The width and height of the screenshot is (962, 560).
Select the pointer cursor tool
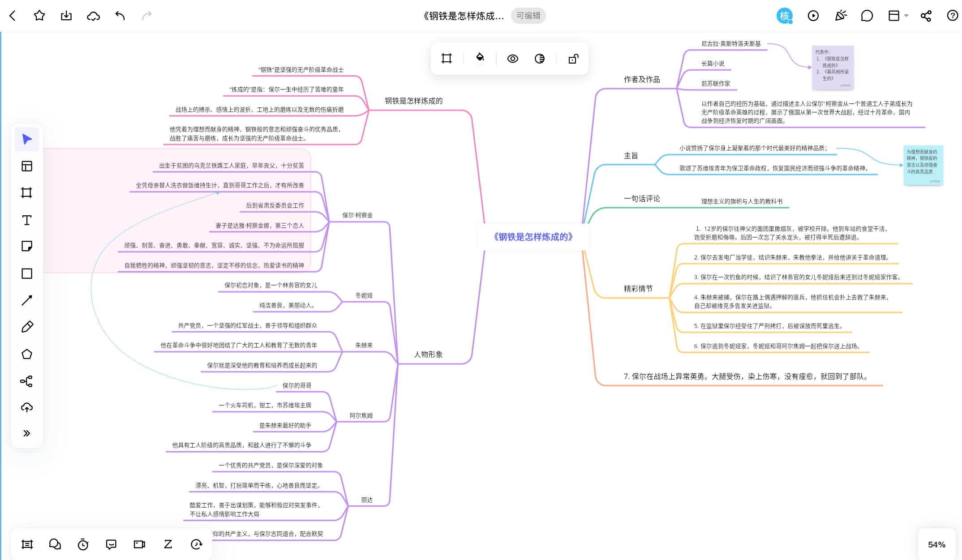[27, 140]
